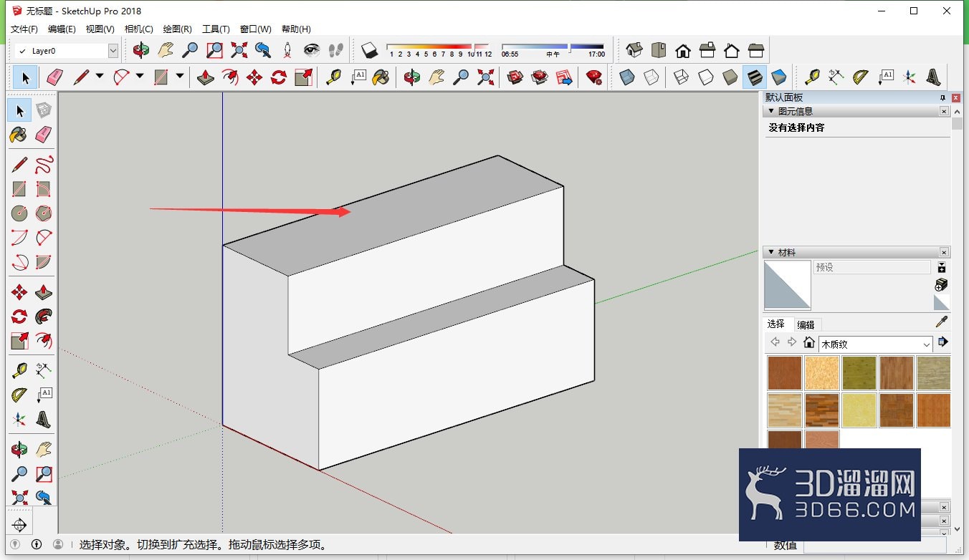Select the Make Component tool icon
969x560 pixels.
pos(44,110)
